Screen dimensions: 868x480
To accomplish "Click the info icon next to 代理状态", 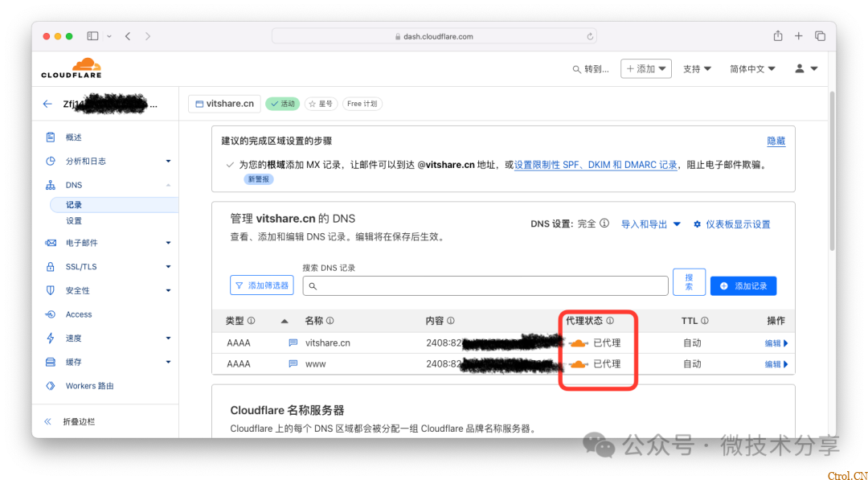I will 610,321.
